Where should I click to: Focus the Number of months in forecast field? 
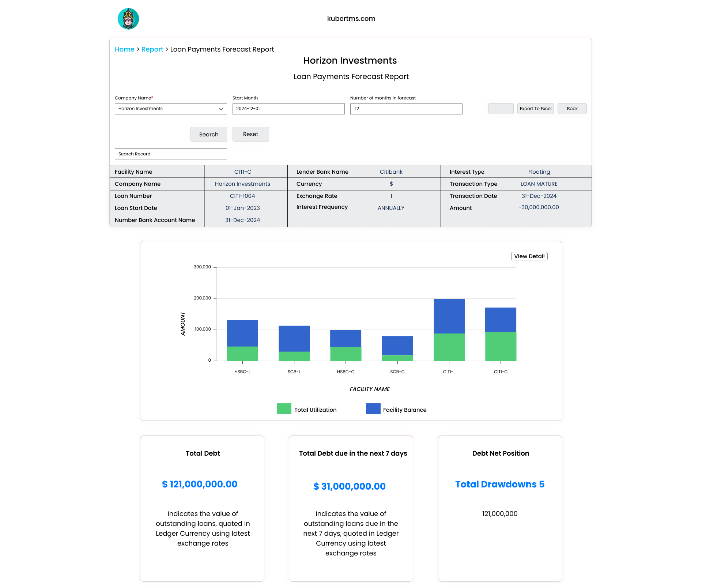click(x=406, y=109)
